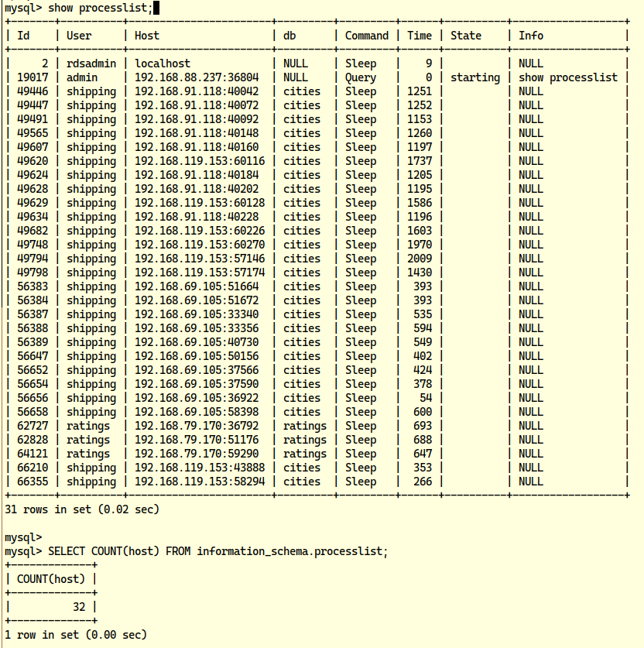Click the '31 rows in set' summary line
This screenshot has height=648, width=644.
pos(82,509)
